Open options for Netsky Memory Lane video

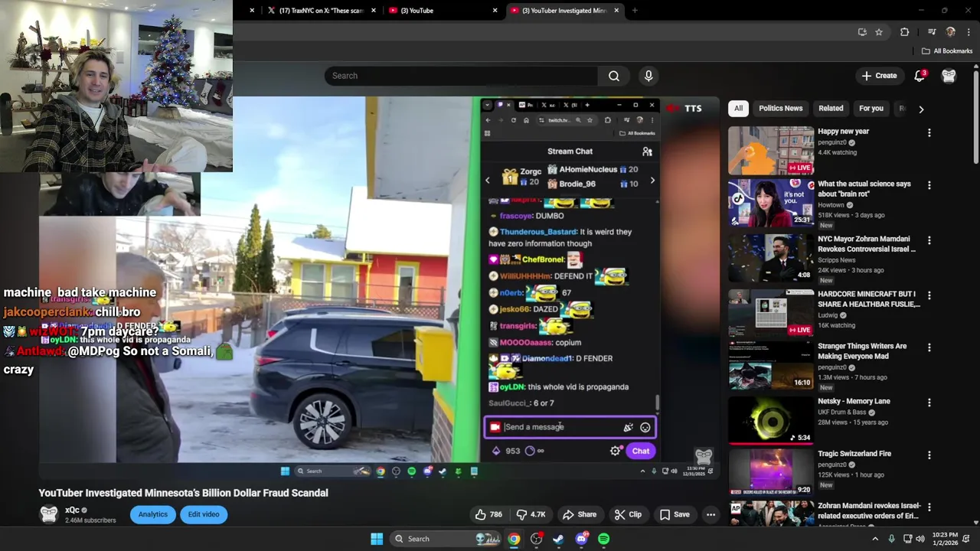point(929,403)
